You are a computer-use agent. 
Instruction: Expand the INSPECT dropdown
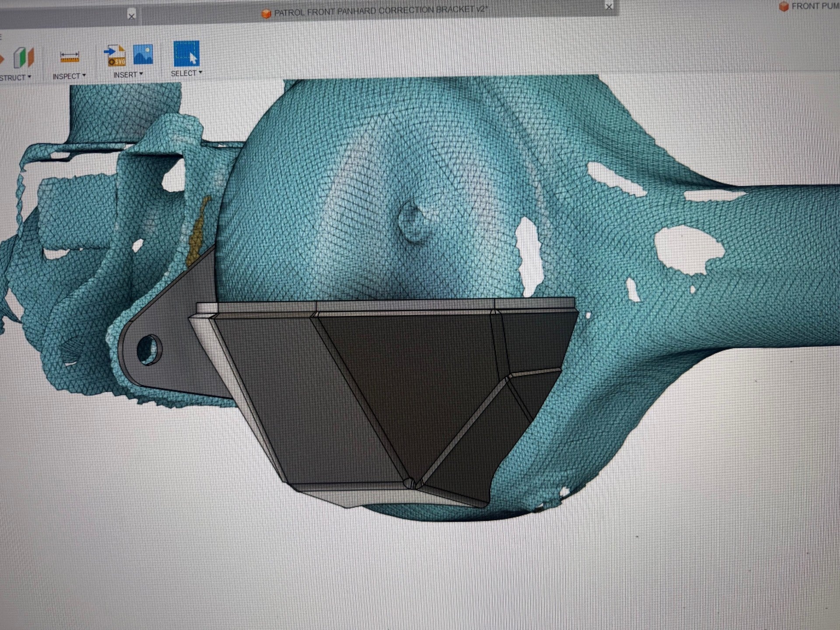[69, 76]
